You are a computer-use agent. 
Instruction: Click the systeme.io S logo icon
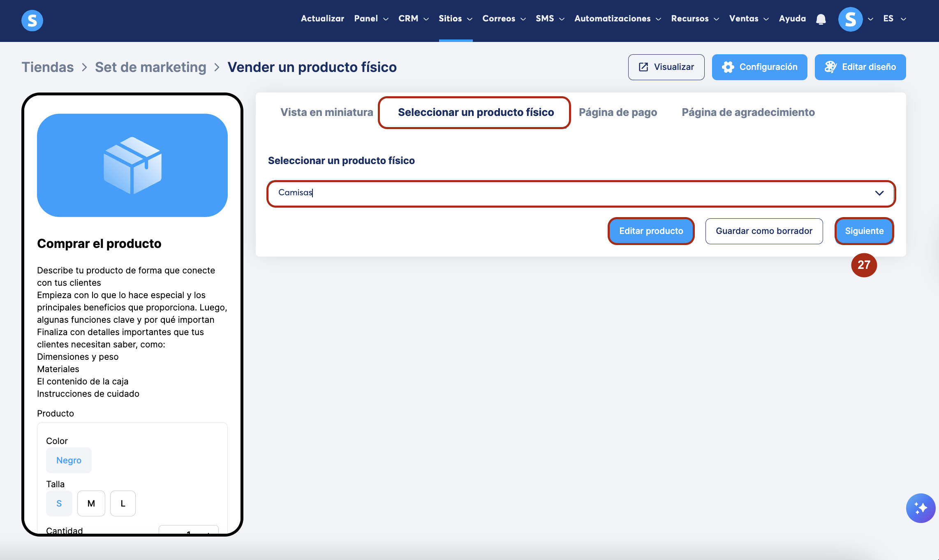[x=32, y=20]
